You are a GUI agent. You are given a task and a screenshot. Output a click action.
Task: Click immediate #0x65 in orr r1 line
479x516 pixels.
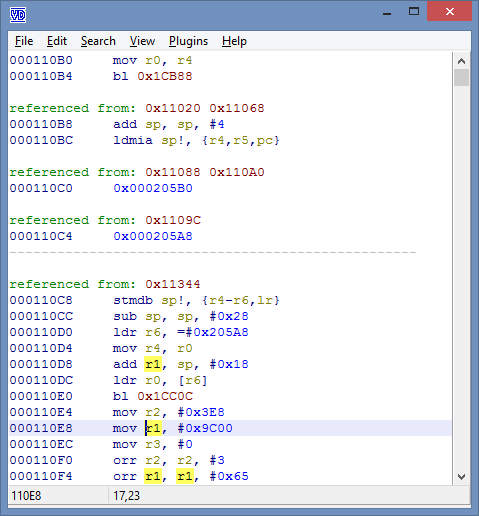229,476
